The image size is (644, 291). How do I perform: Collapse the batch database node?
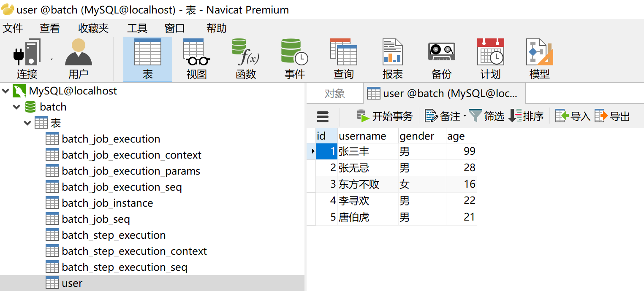click(x=17, y=107)
